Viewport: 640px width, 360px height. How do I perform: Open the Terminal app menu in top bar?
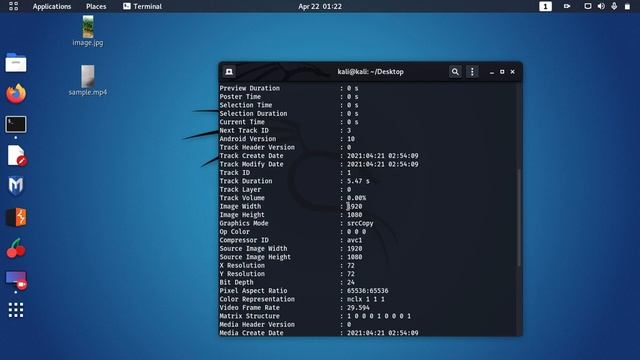(x=142, y=7)
